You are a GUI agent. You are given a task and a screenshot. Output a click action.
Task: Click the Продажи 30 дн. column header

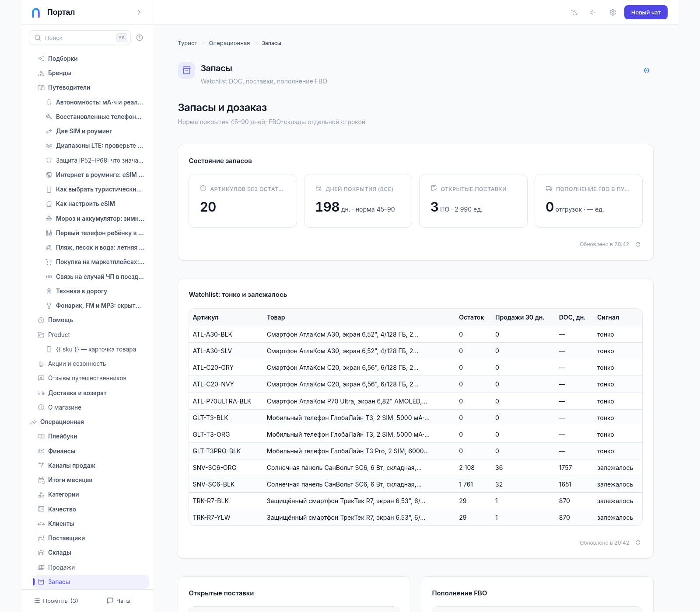520,317
